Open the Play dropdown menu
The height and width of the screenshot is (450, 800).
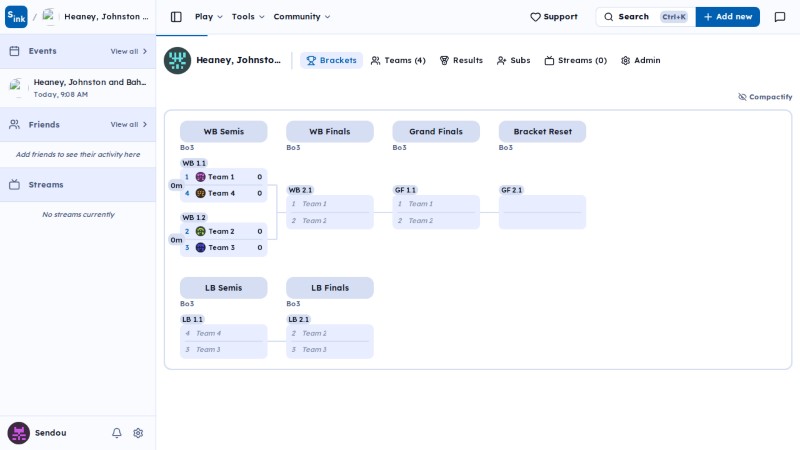click(x=209, y=17)
